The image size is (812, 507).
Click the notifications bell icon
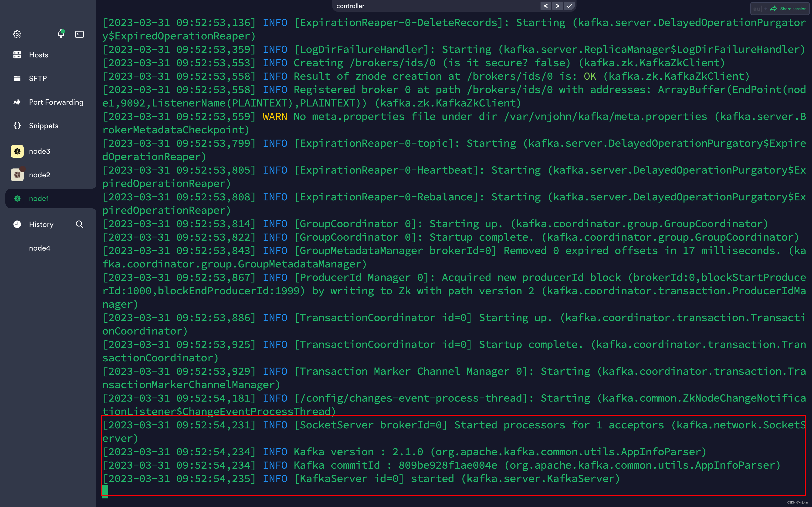tap(61, 34)
